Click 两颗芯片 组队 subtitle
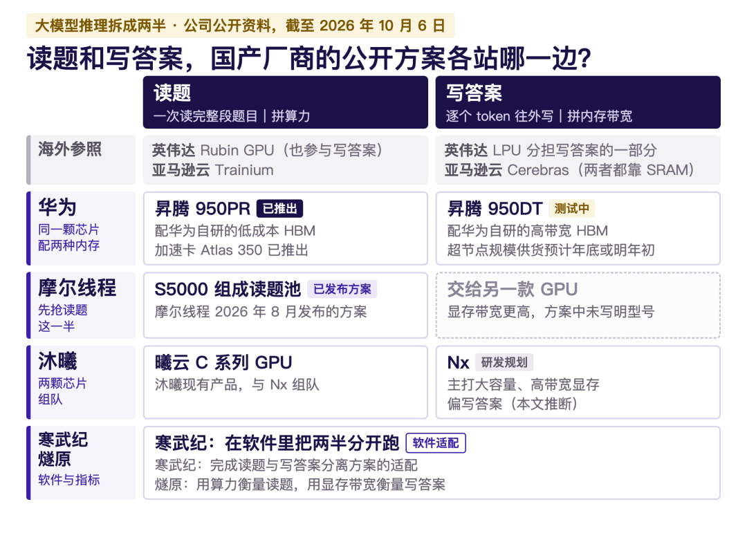The height and width of the screenshot is (560, 747). [62, 391]
